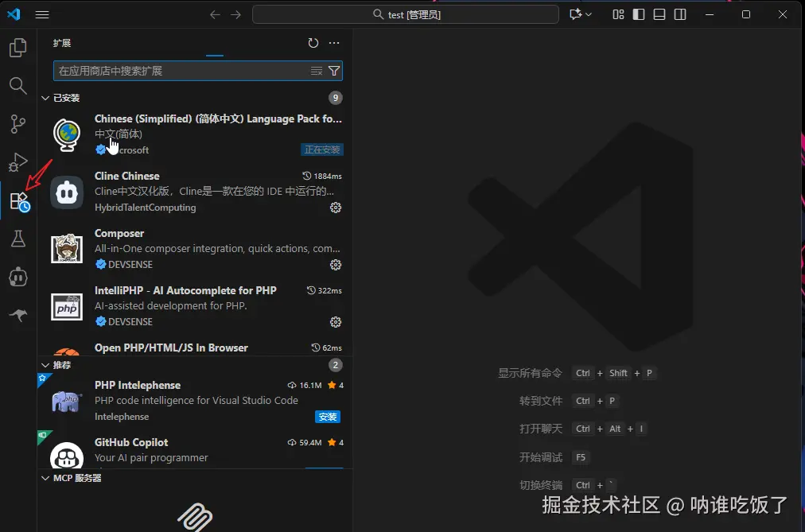
Task: Click the 322ms activation time
Action: click(324, 290)
